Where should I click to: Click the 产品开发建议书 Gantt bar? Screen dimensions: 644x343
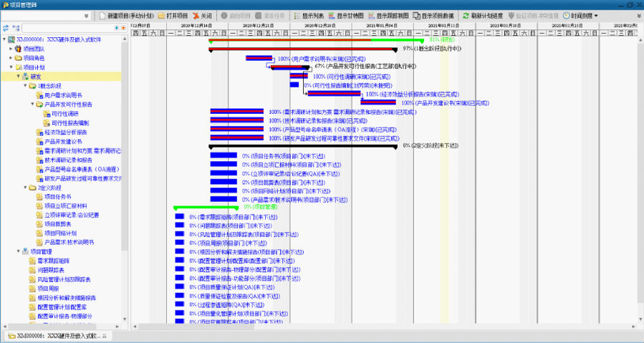[x=378, y=102]
